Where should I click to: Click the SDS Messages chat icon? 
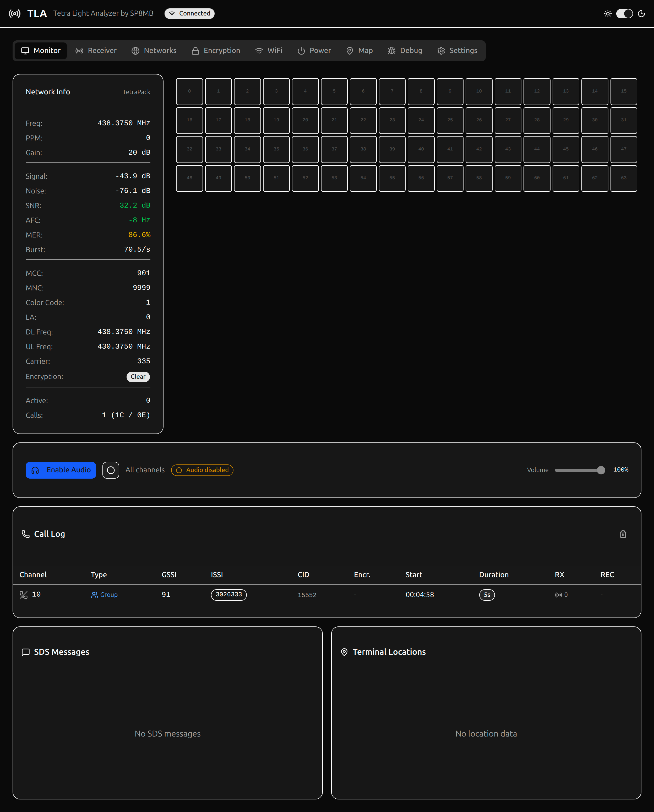click(x=26, y=652)
